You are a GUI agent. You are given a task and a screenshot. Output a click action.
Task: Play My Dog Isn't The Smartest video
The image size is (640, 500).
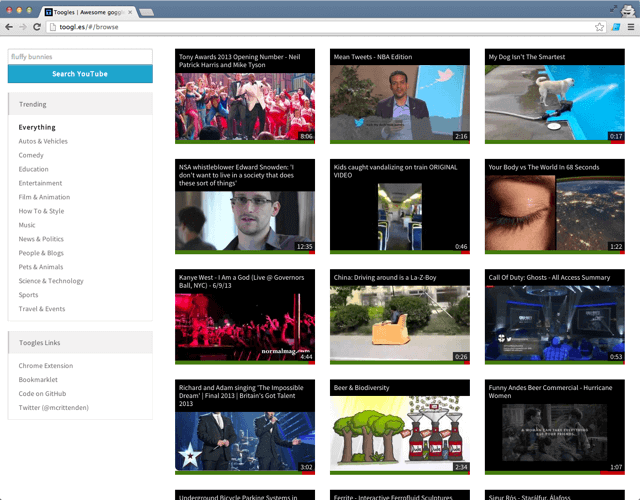[555, 96]
